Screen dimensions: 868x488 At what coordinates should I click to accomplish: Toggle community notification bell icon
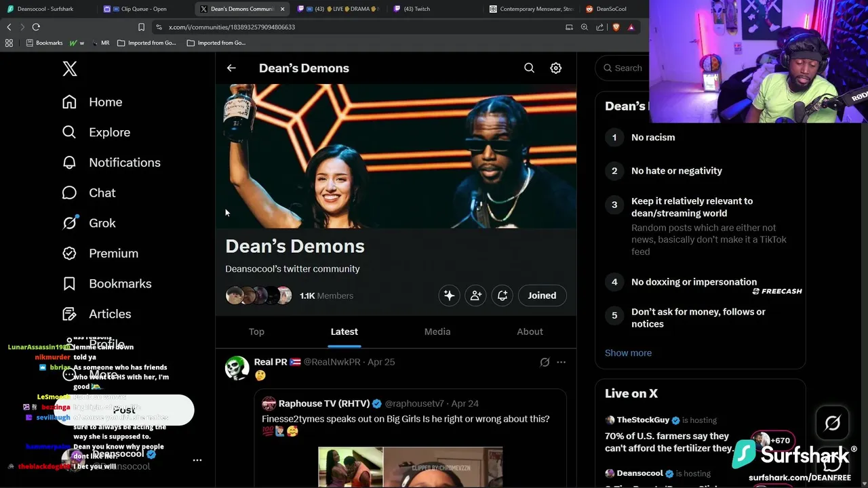point(502,296)
